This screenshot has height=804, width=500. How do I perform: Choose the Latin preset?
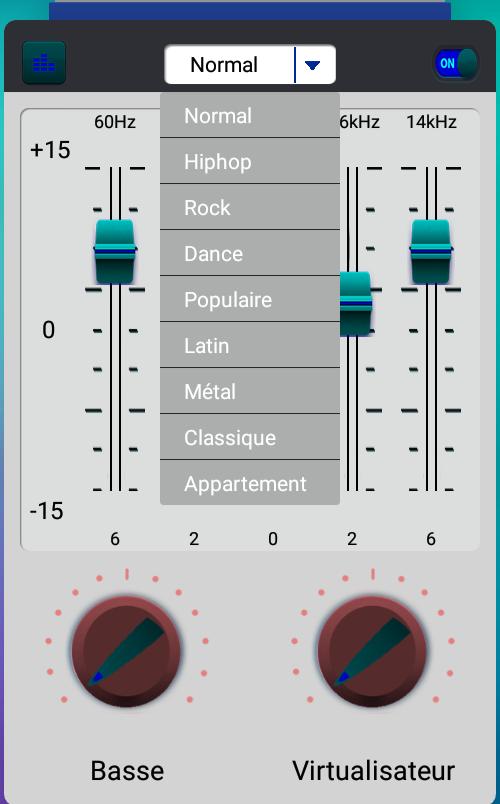[x=250, y=346]
